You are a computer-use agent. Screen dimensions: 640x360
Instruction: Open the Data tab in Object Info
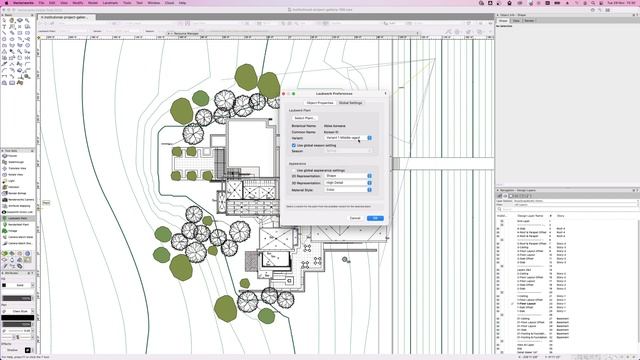coord(516,20)
